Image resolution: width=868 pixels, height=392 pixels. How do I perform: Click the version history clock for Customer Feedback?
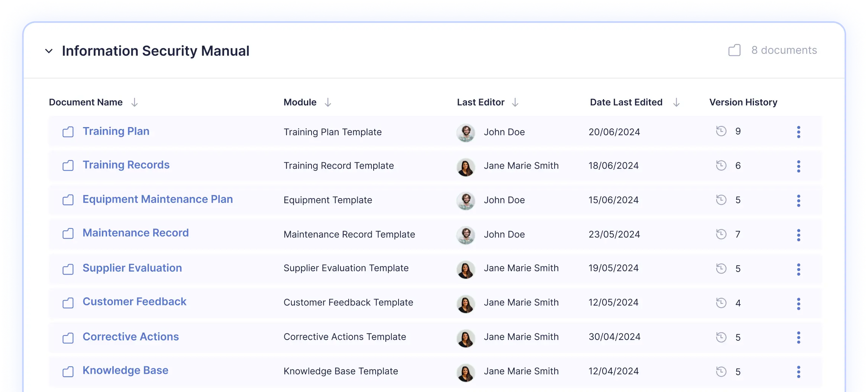(721, 303)
